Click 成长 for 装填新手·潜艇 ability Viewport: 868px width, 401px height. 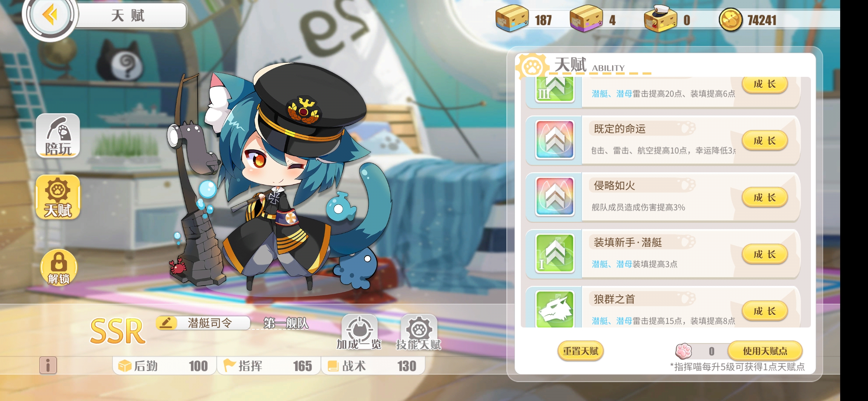(765, 254)
